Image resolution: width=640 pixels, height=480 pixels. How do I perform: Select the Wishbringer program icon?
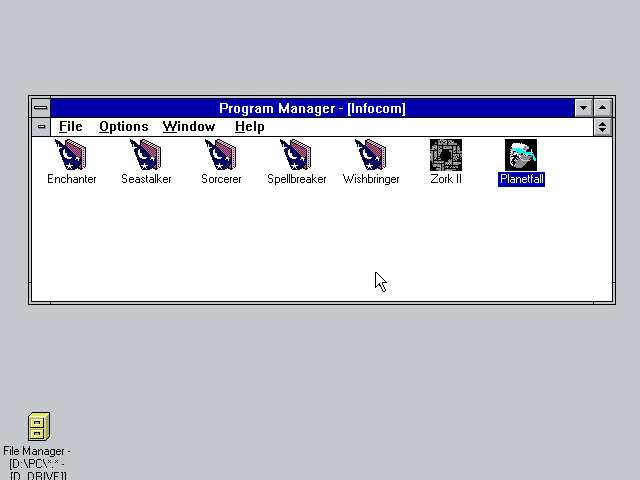[x=371, y=154]
